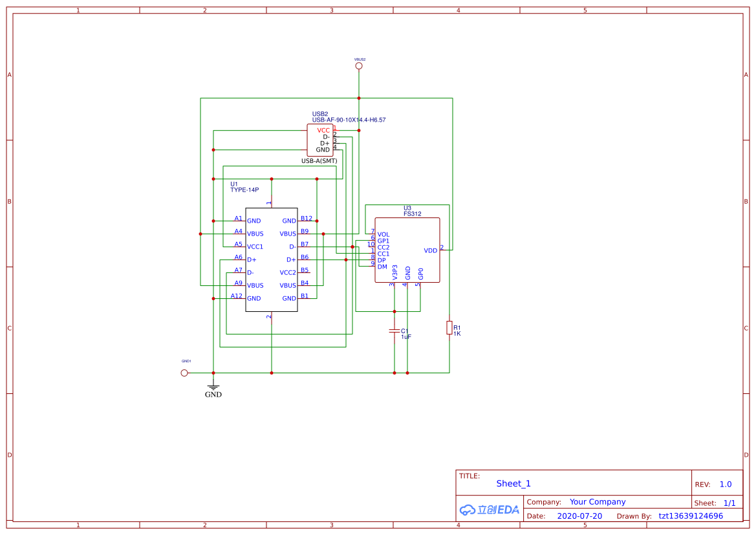756x535 pixels.
Task: Click the Your Company field
Action: click(598, 502)
